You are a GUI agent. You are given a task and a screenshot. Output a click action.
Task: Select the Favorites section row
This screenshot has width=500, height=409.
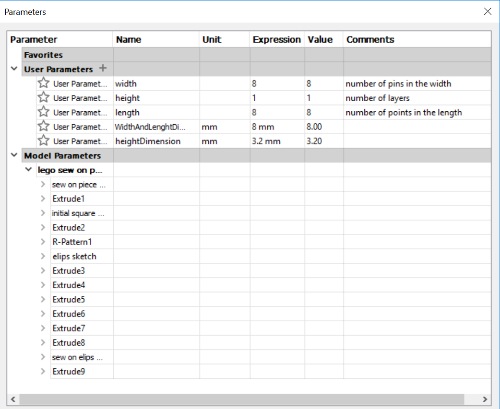click(x=257, y=55)
